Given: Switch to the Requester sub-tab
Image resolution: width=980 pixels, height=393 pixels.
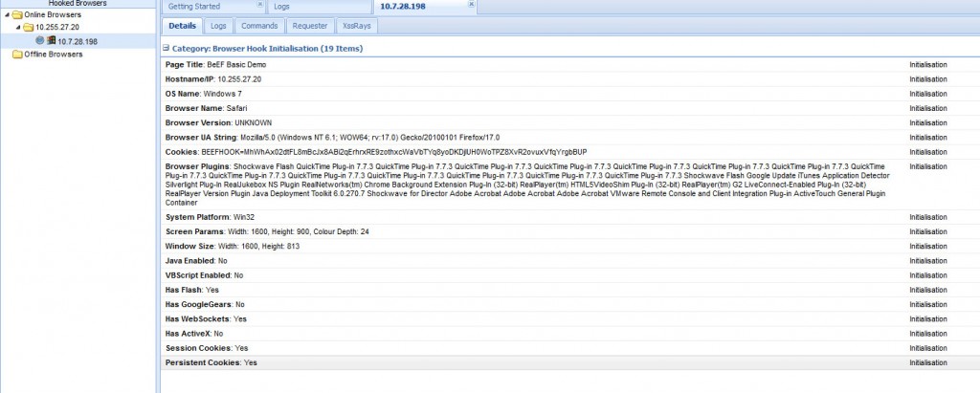Looking at the screenshot, I should point(311,26).
